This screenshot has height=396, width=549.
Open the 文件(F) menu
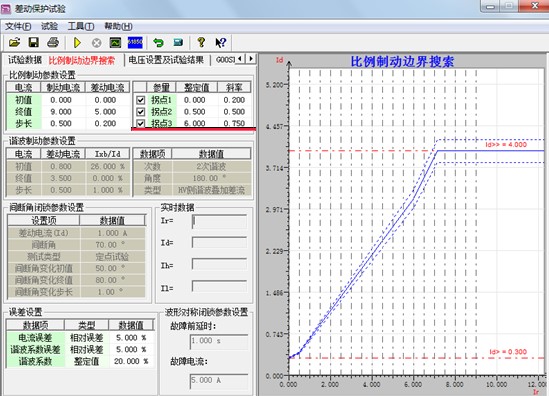[18, 26]
